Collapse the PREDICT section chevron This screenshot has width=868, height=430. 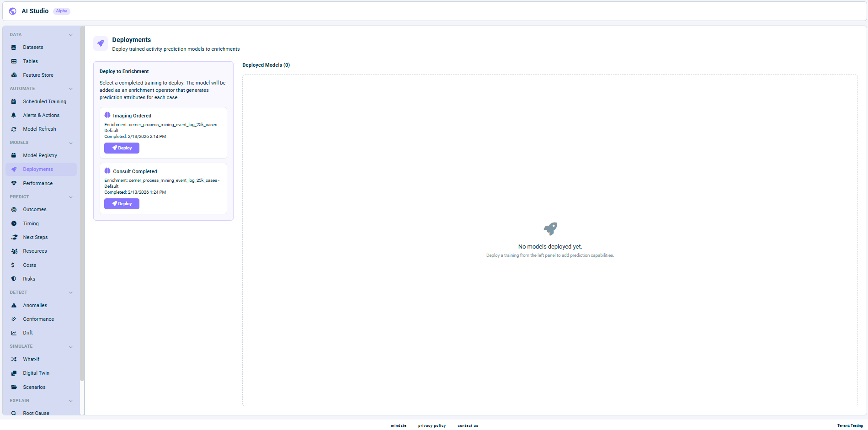(x=71, y=197)
